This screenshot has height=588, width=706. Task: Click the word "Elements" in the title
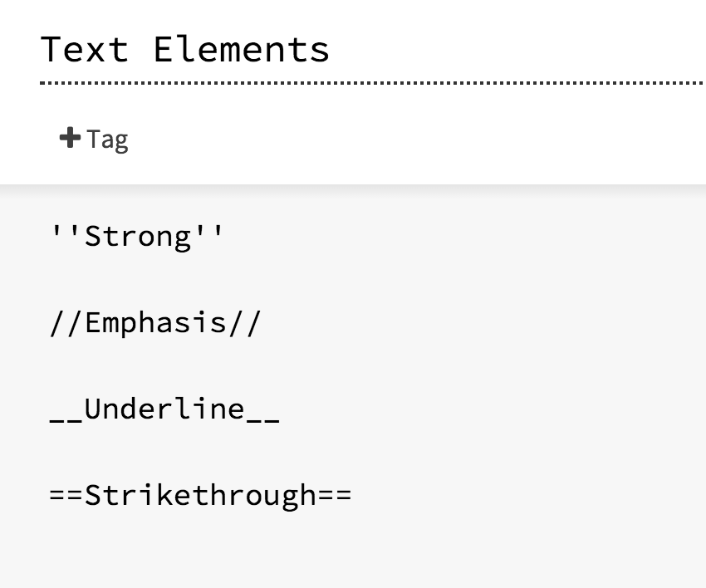tap(241, 49)
